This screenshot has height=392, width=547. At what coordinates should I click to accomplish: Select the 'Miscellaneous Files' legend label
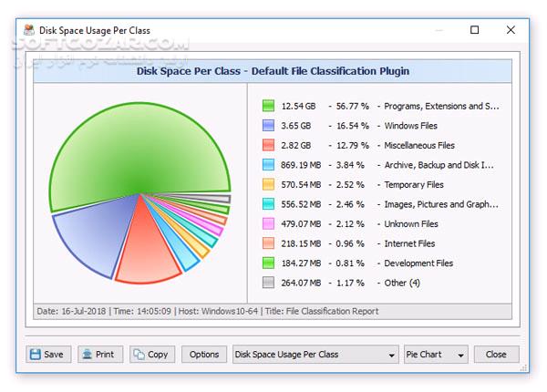pos(419,146)
